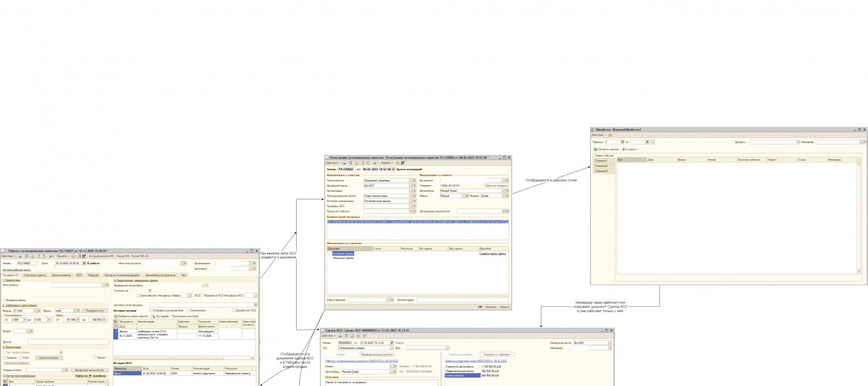The width and height of the screenshot is (868, 386).
Task: Open the Перейти menu in the registration toolbar
Action: click(387, 163)
